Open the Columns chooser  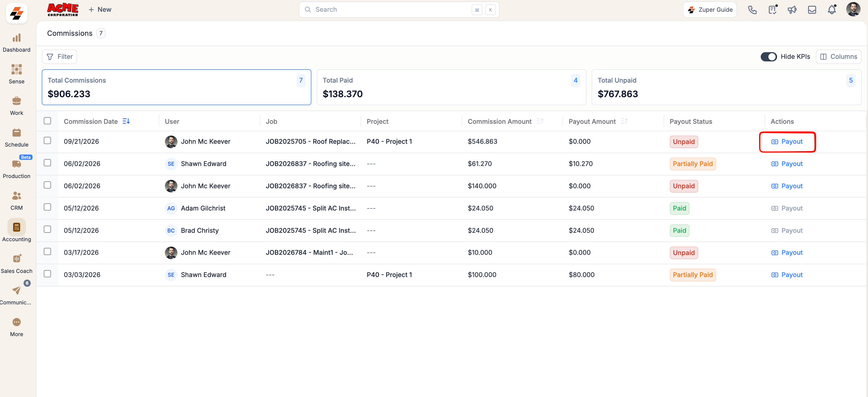click(838, 57)
